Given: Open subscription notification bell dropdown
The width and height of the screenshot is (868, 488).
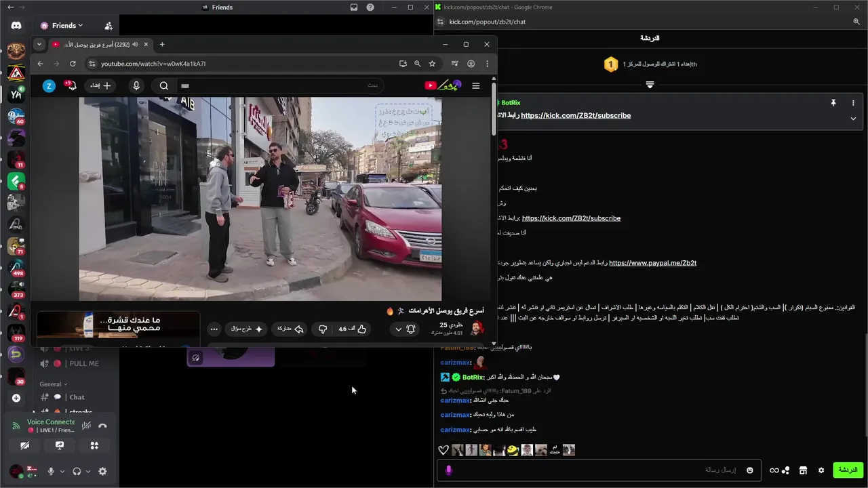Looking at the screenshot, I should point(405,329).
